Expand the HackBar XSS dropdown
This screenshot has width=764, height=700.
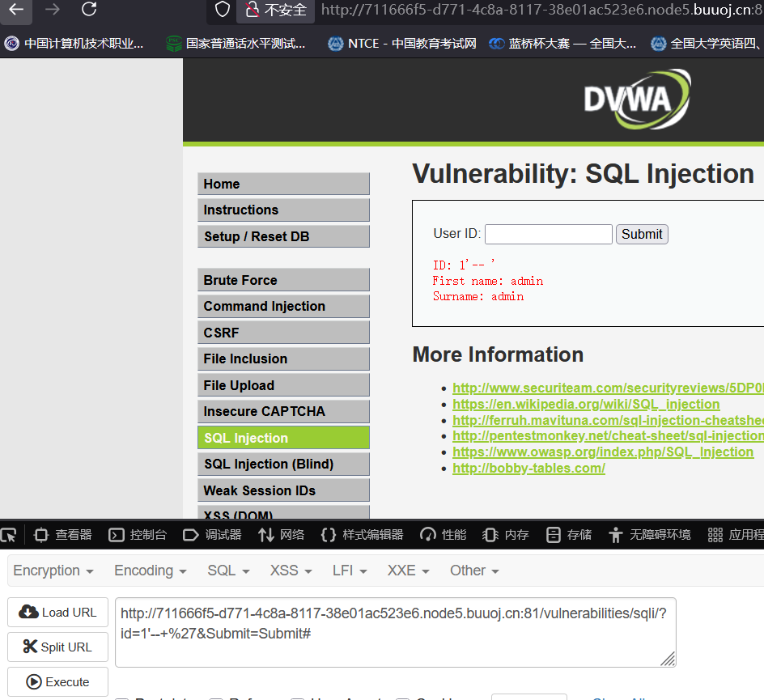[x=291, y=571]
